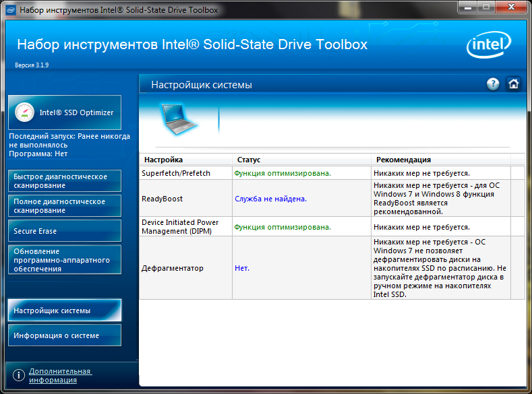Select Device Initiated Power Management (DIPM) cell
The image size is (532, 394).
(x=186, y=227)
